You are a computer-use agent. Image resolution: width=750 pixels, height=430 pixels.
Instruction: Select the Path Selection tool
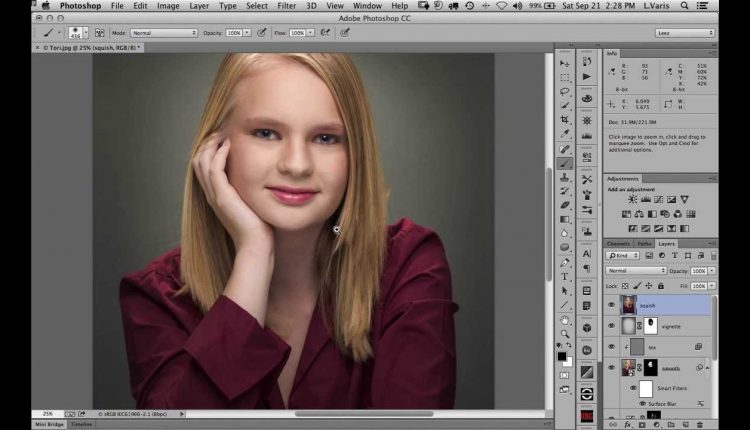click(x=565, y=290)
